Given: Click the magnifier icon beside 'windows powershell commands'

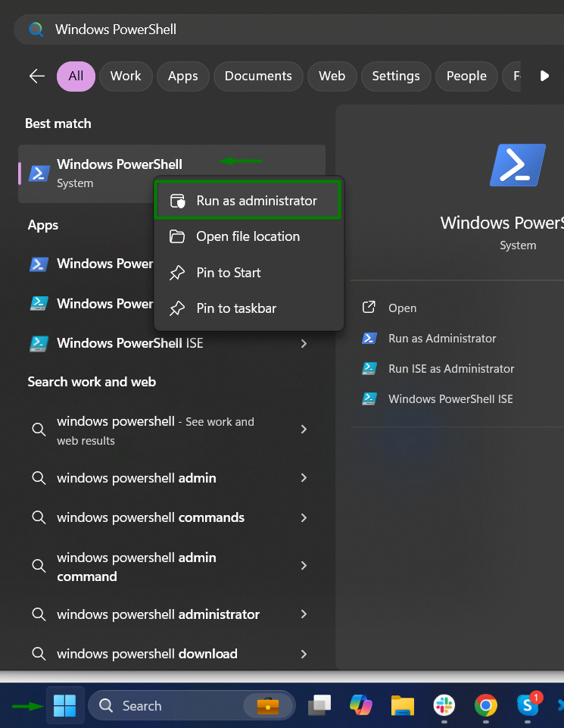Looking at the screenshot, I should [39, 517].
